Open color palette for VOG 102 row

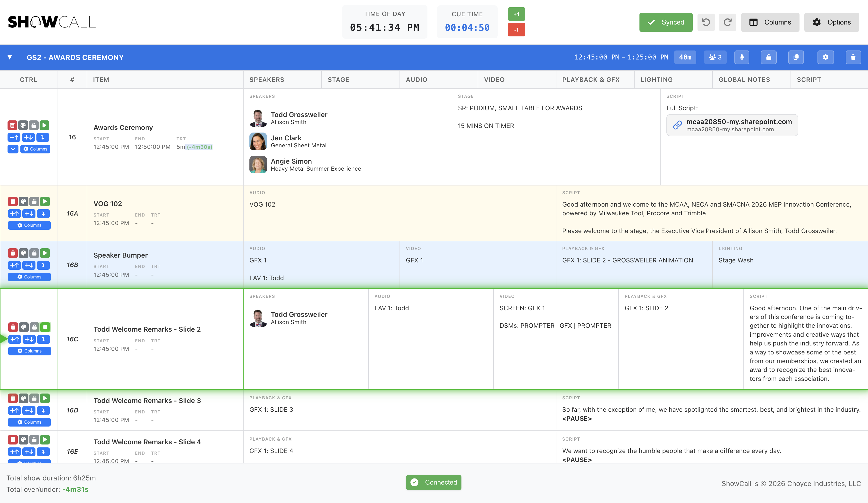click(23, 201)
